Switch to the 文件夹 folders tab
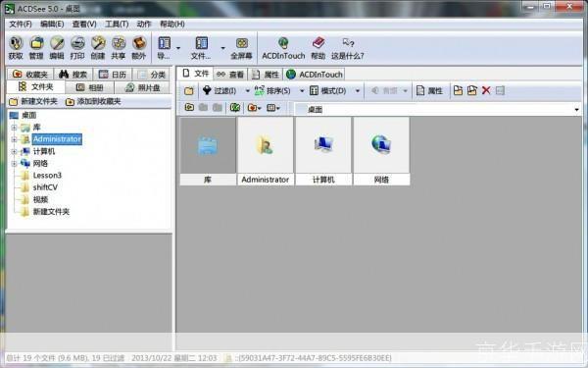The image size is (588, 368). 36,87
